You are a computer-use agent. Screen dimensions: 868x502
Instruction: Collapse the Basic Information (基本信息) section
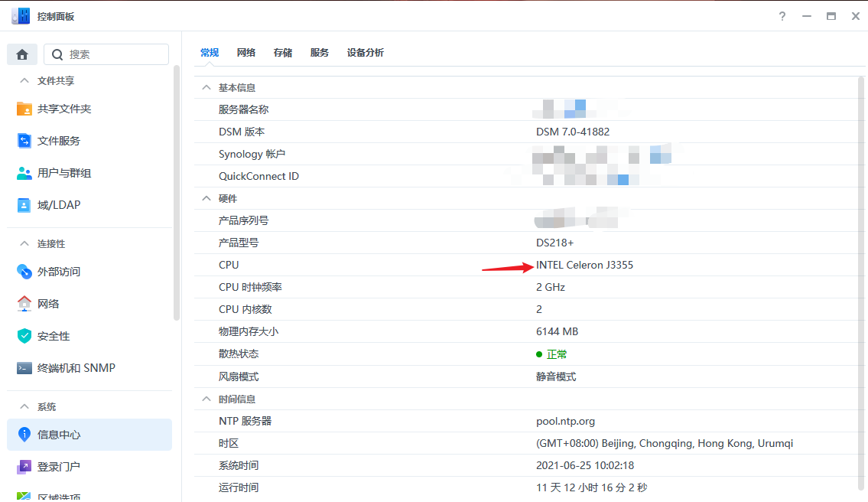(206, 88)
